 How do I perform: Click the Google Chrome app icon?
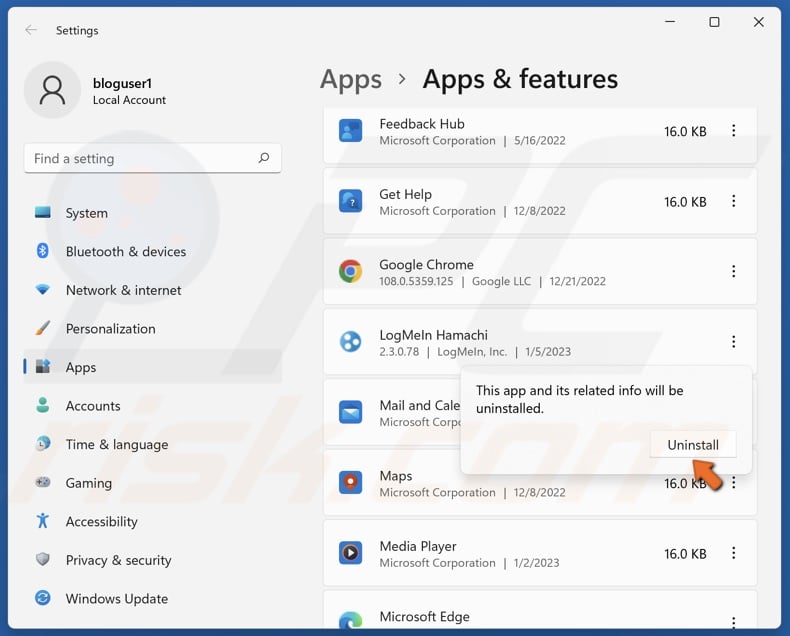(350, 271)
